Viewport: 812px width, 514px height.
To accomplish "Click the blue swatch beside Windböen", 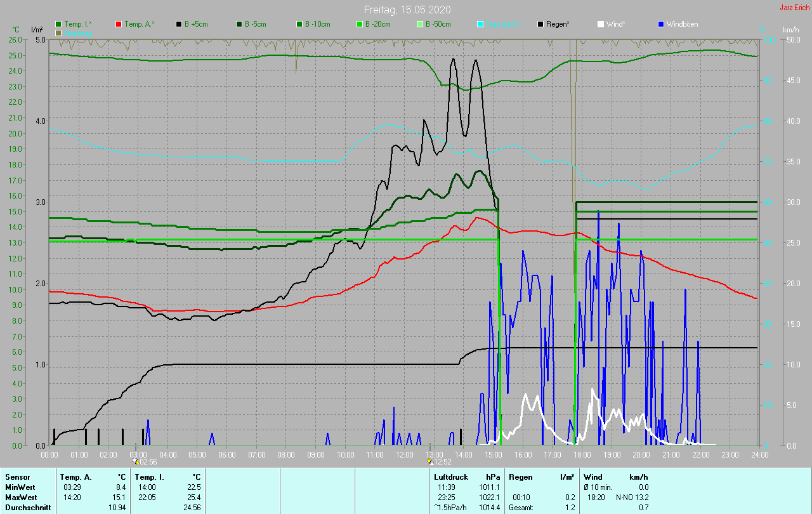I will click(x=661, y=24).
